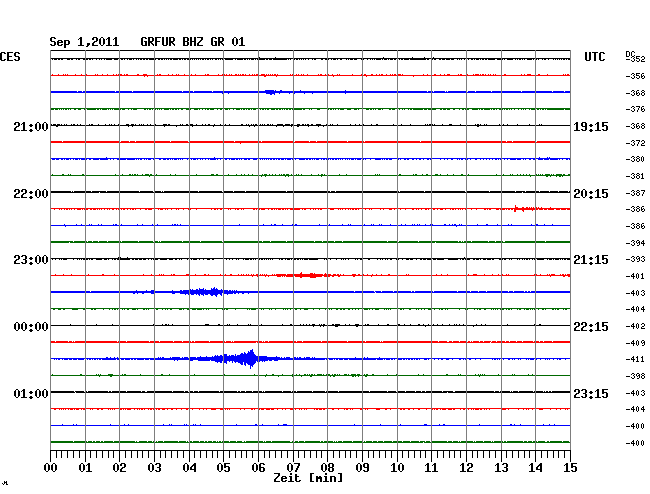Click the small blue burst on third trace
Viewport: 650px width, 494px height.
(273, 92)
